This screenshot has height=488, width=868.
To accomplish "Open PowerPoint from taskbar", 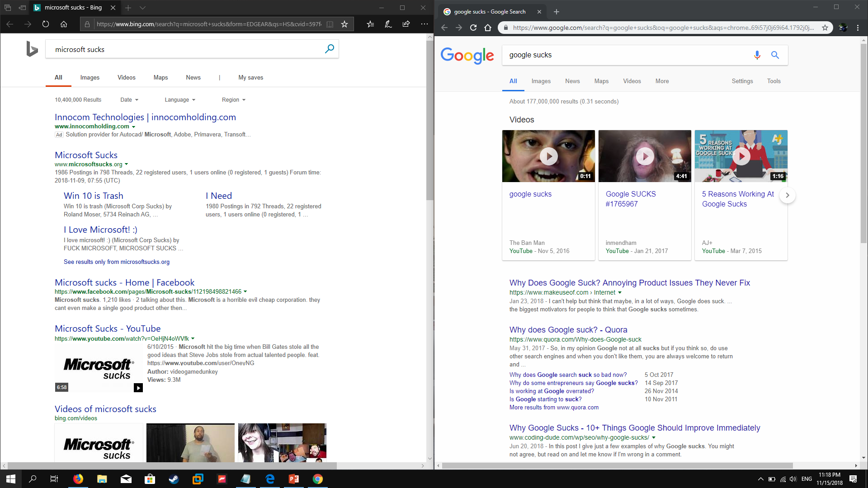I will [x=294, y=479].
